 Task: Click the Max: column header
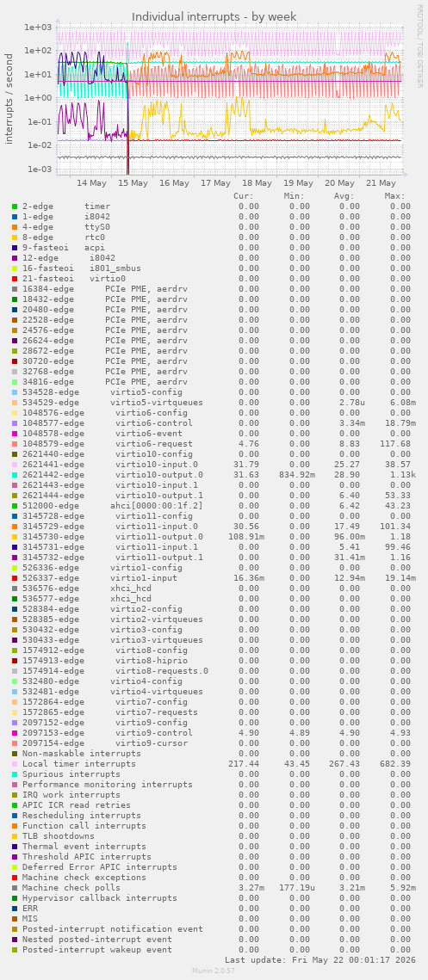(395, 195)
